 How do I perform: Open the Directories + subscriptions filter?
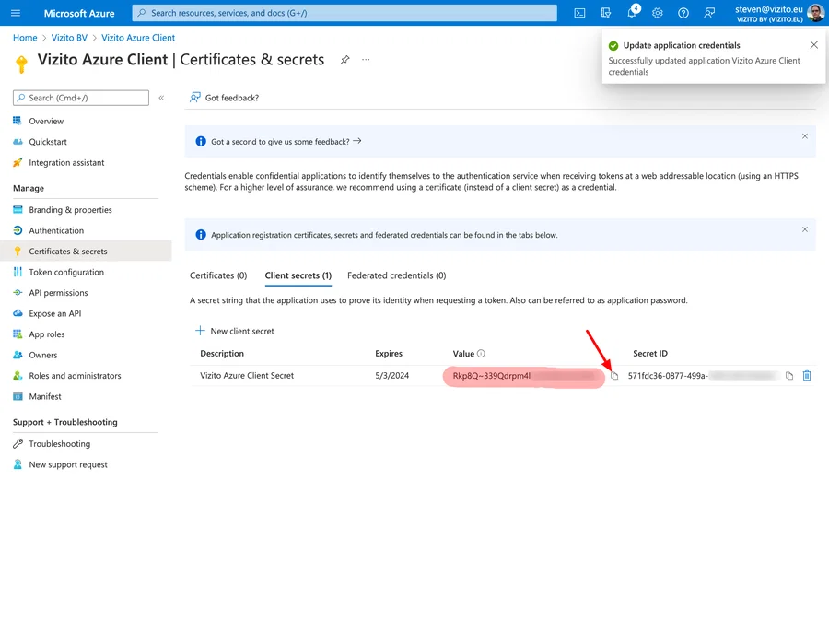pos(606,12)
